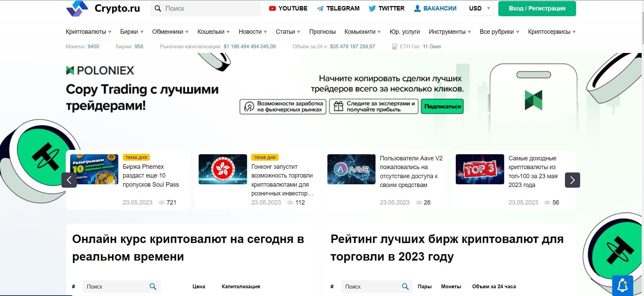Click the futures icon in the Poloniex banner
644x296 pixels.
(249, 106)
